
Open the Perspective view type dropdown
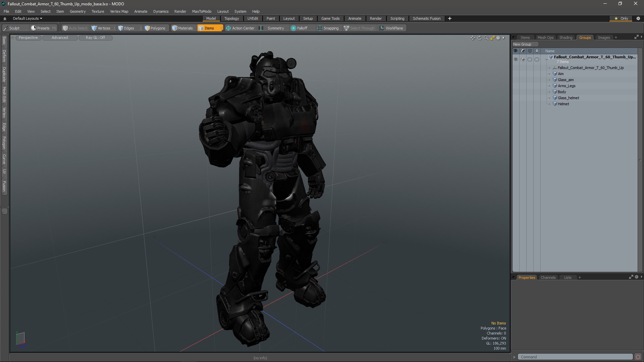[x=29, y=38]
